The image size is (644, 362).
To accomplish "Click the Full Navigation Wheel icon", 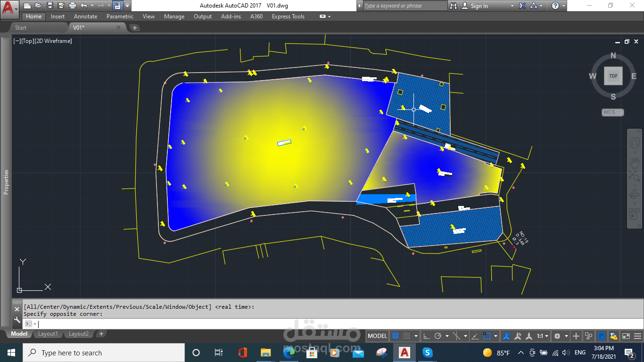I will [x=635, y=143].
